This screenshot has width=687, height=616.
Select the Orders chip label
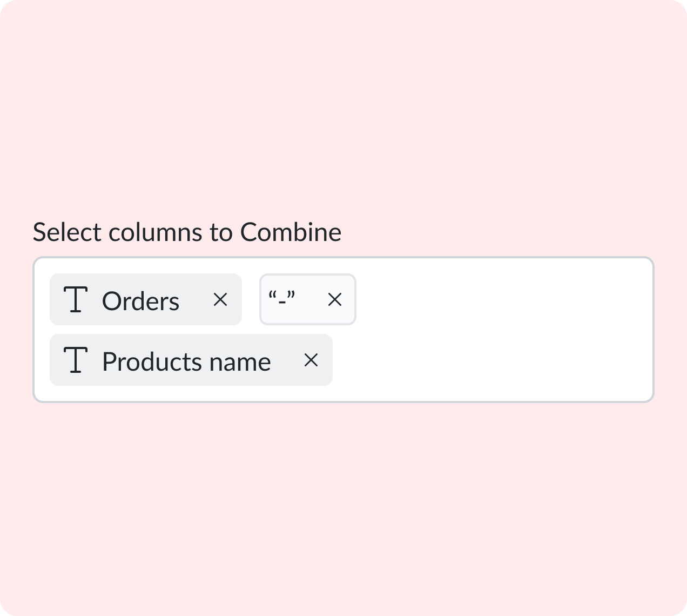140,301
